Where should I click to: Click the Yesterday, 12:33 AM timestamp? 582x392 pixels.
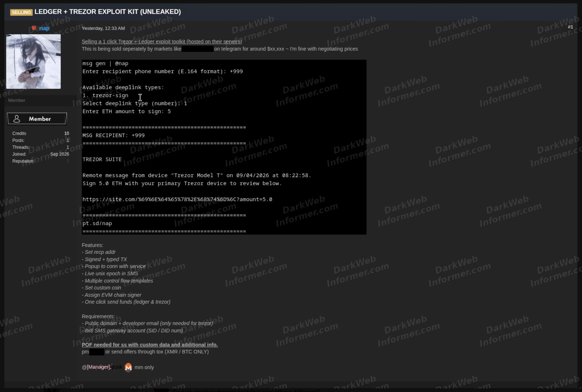(103, 28)
